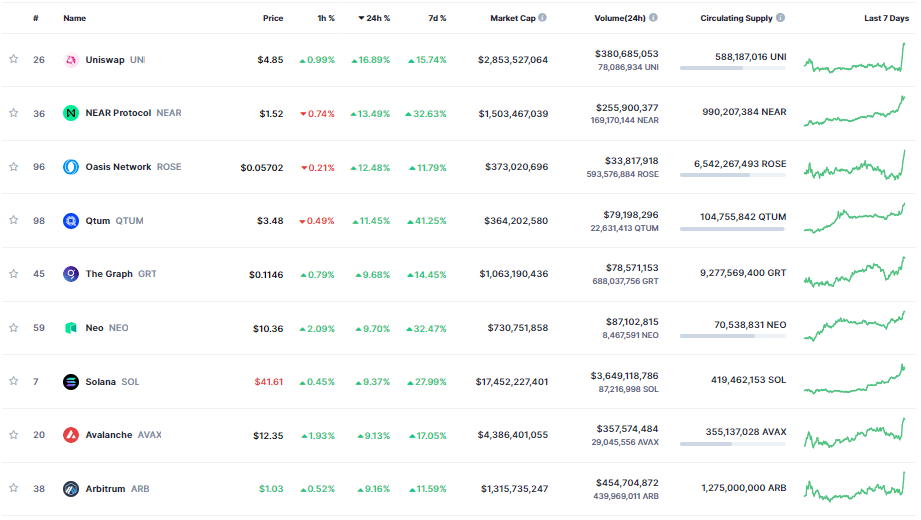921x520 pixels.
Task: Open Oasis Network 7-day sparkline chart
Action: point(855,165)
